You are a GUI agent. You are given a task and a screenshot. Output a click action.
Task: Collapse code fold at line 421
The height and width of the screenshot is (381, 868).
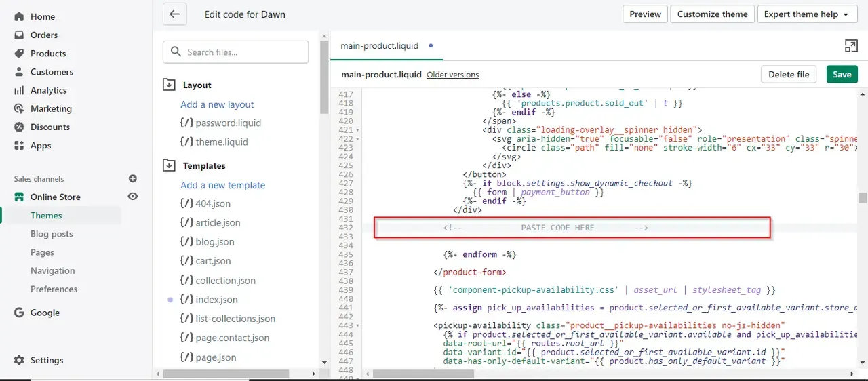357,130
